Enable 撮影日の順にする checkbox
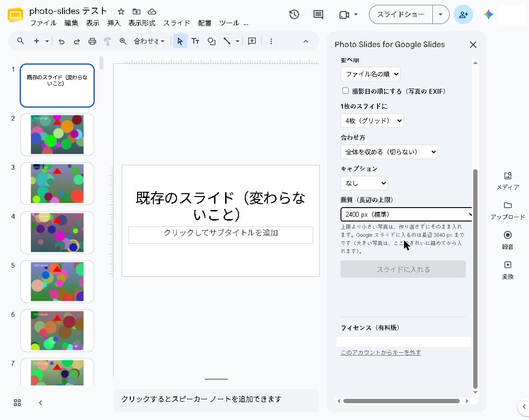 (345, 91)
